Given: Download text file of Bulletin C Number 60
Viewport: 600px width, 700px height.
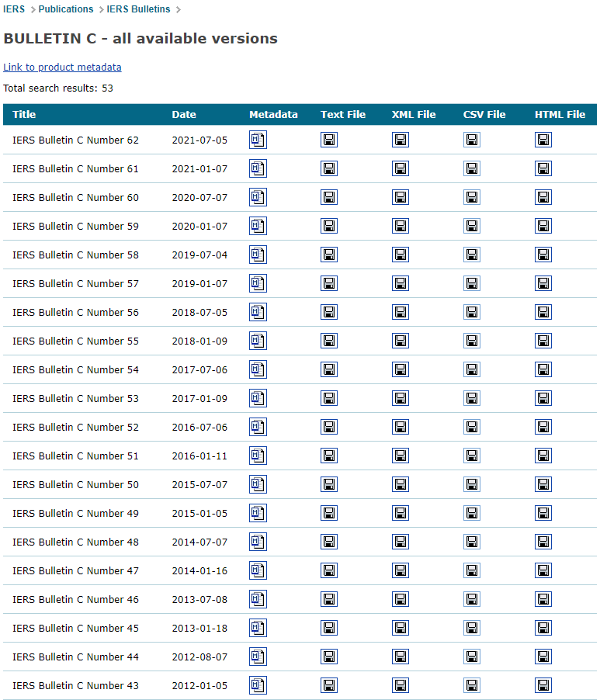Looking at the screenshot, I should click(x=329, y=197).
